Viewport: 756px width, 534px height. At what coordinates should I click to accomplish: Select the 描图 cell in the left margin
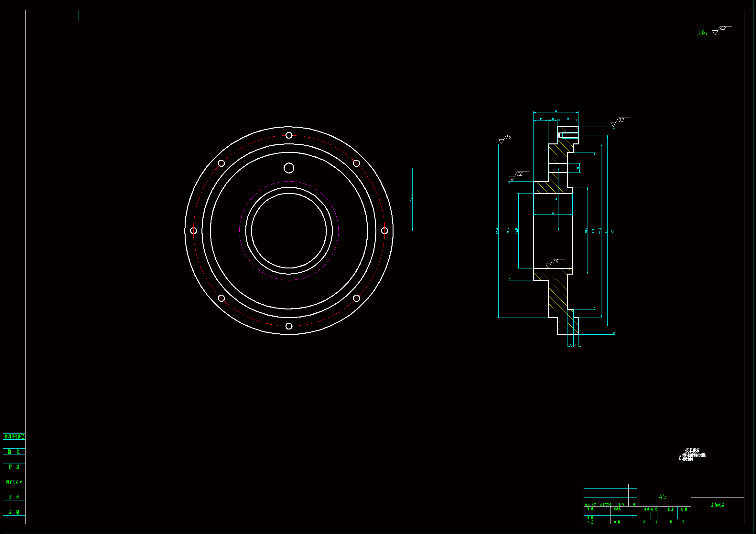click(14, 452)
